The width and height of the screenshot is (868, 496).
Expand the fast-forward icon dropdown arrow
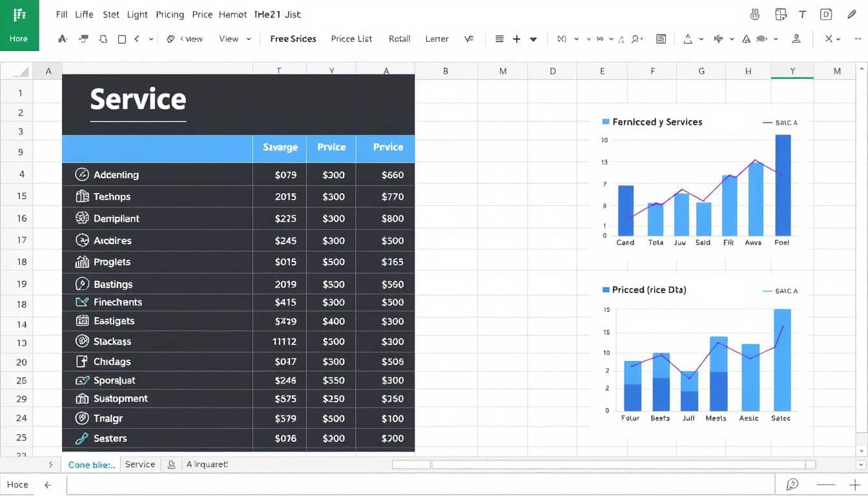pyautogui.click(x=612, y=39)
